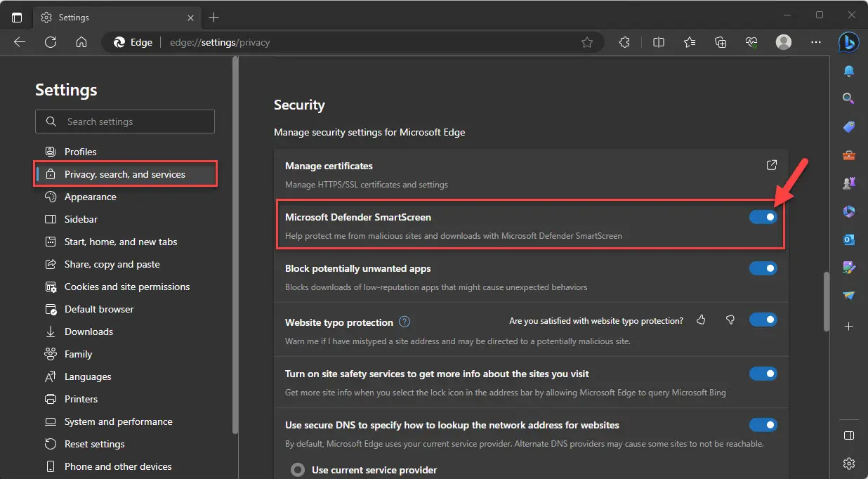Toggle site safety services switch
Image resolution: width=868 pixels, height=479 pixels.
tap(763, 374)
